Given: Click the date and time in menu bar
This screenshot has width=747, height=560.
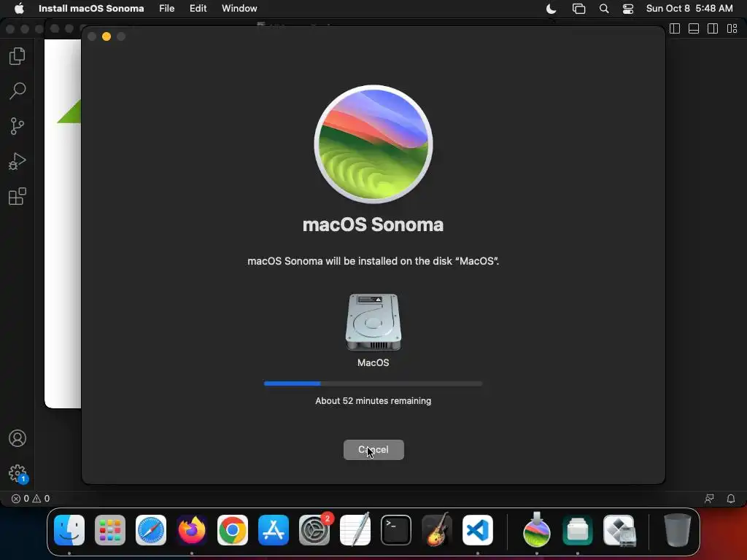Looking at the screenshot, I should pos(689,8).
